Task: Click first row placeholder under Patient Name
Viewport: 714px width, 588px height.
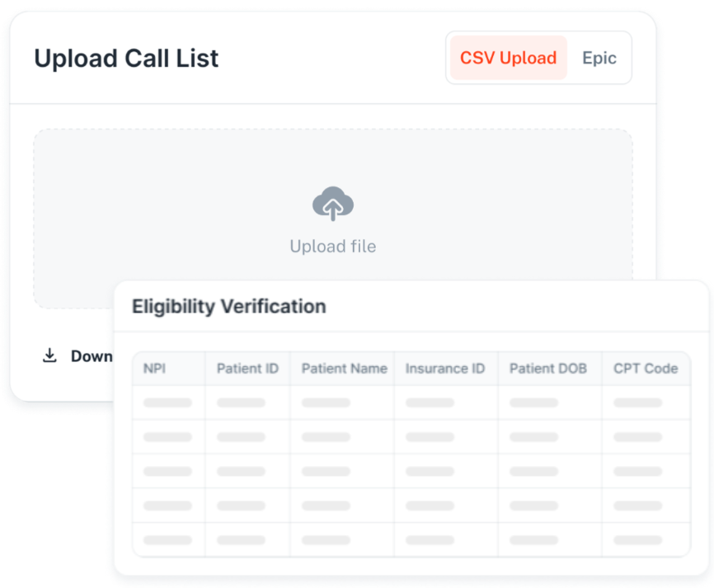Action: (326, 402)
